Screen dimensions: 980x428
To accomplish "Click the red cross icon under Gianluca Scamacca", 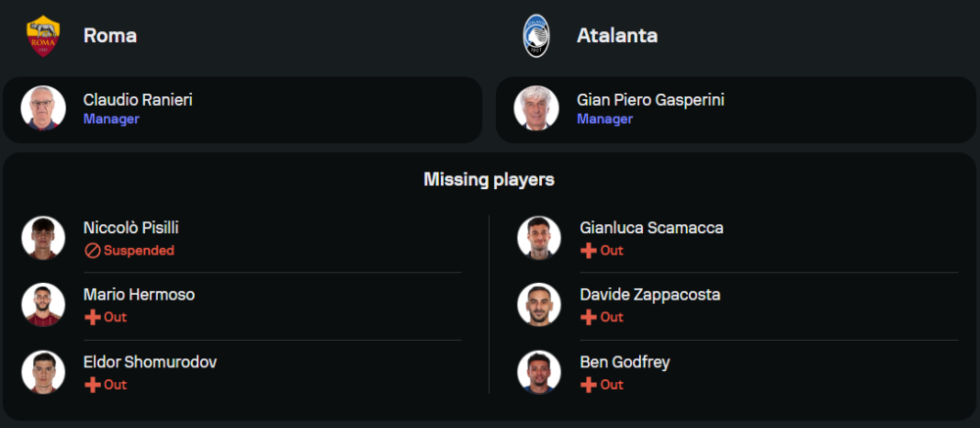I will point(588,251).
